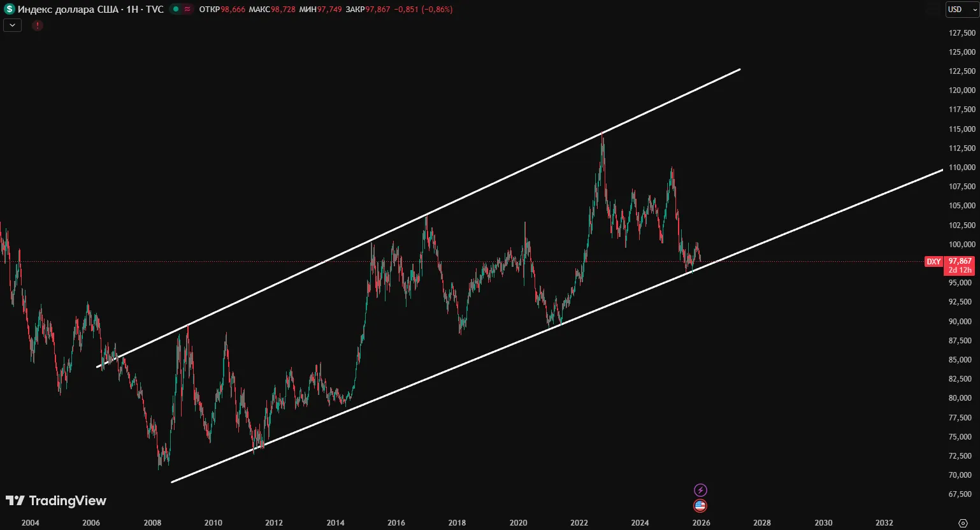Click the 2026 label on time axis
Viewport: 980px width, 530px height.
coord(701,523)
